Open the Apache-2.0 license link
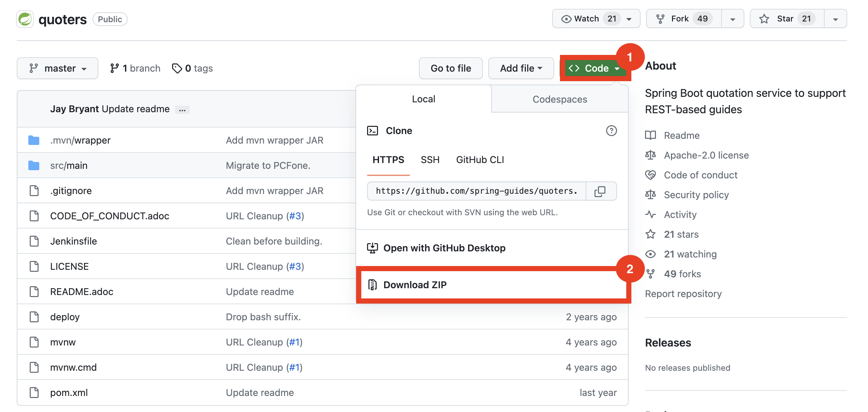 pos(706,155)
